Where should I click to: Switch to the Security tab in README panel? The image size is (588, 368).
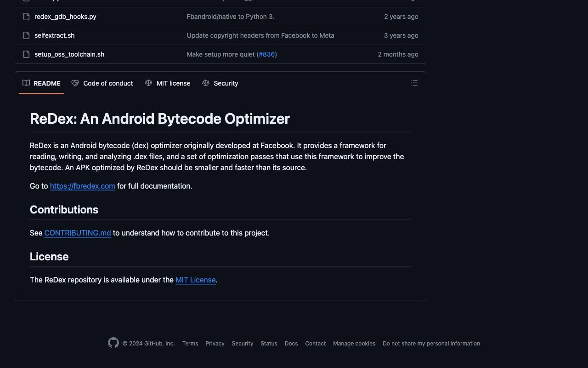tap(220, 83)
